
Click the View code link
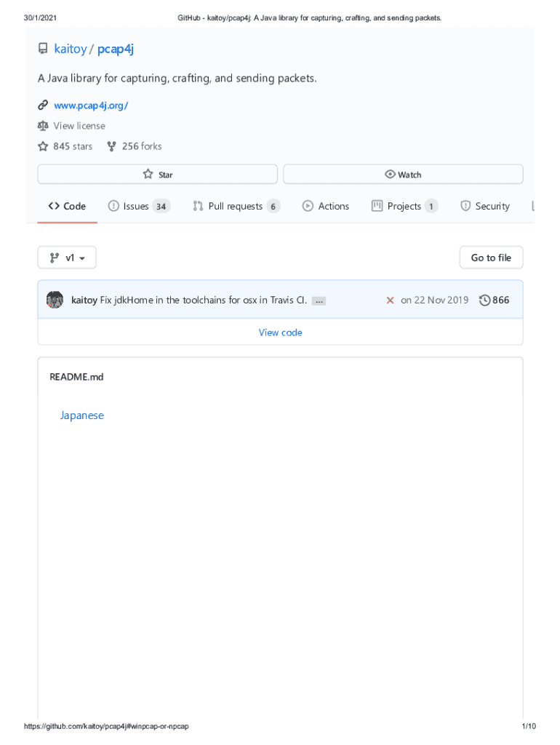(x=280, y=332)
